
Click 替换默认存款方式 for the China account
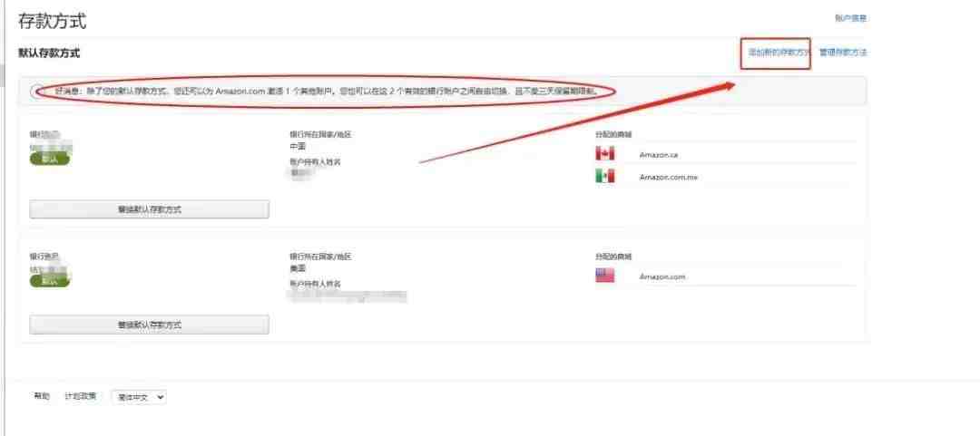coord(150,210)
